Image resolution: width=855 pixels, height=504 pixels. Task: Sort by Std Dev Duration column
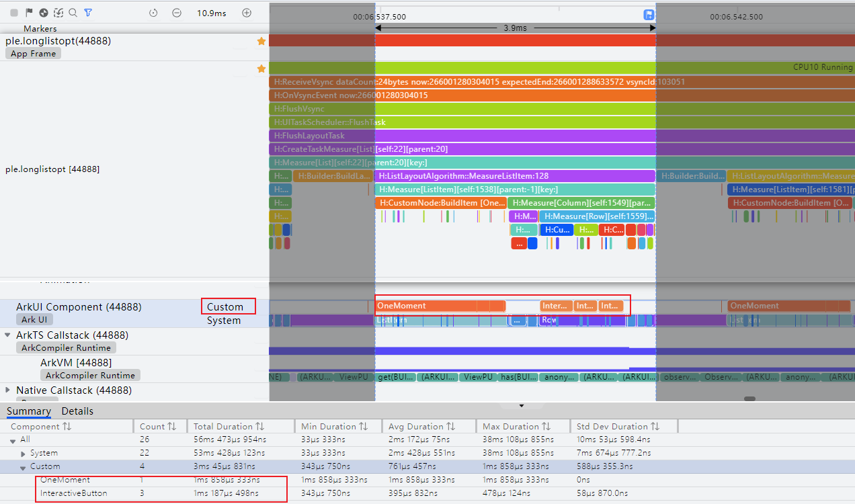point(618,426)
